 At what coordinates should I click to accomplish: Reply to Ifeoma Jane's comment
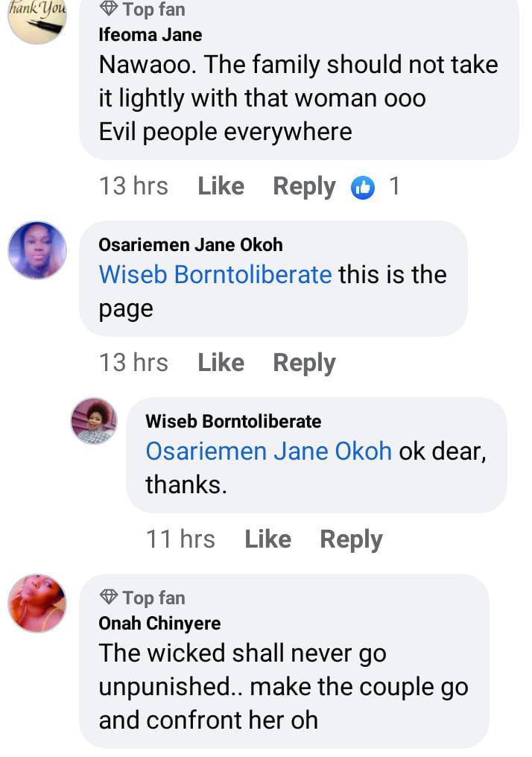click(x=304, y=186)
